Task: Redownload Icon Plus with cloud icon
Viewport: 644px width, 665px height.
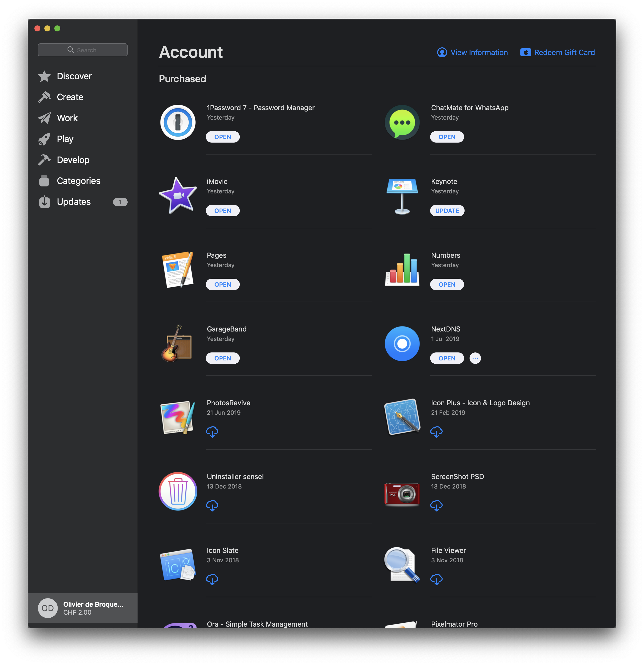Action: [436, 431]
